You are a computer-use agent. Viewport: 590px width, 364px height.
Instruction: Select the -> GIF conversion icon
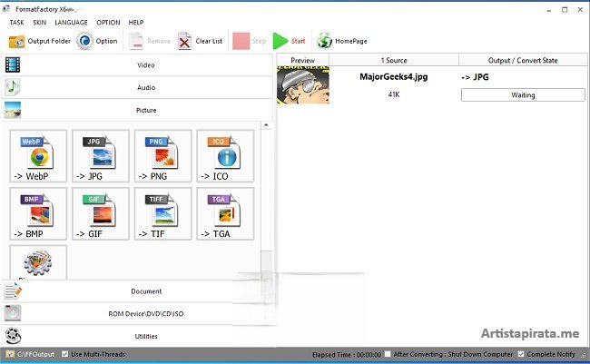pyautogui.click(x=101, y=213)
